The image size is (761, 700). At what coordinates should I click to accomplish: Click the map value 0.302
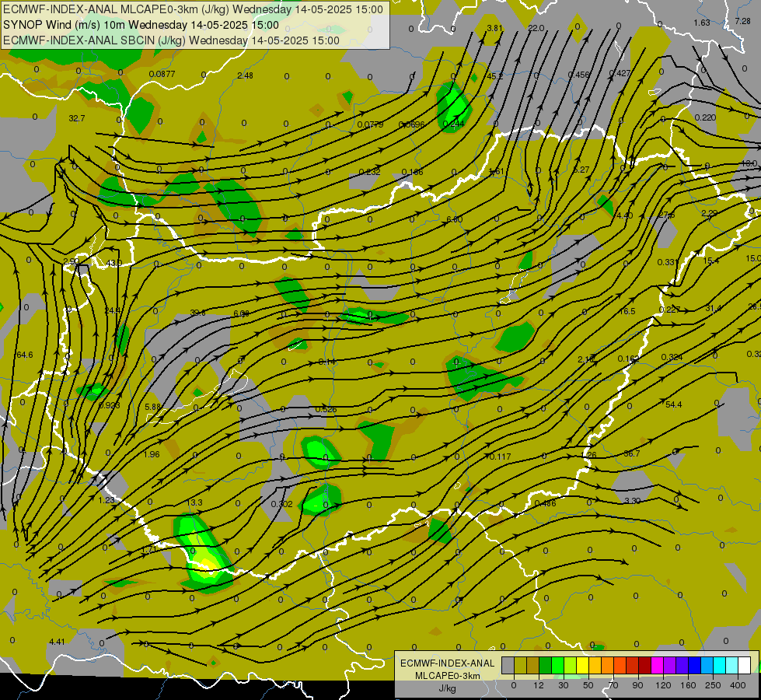(281, 504)
